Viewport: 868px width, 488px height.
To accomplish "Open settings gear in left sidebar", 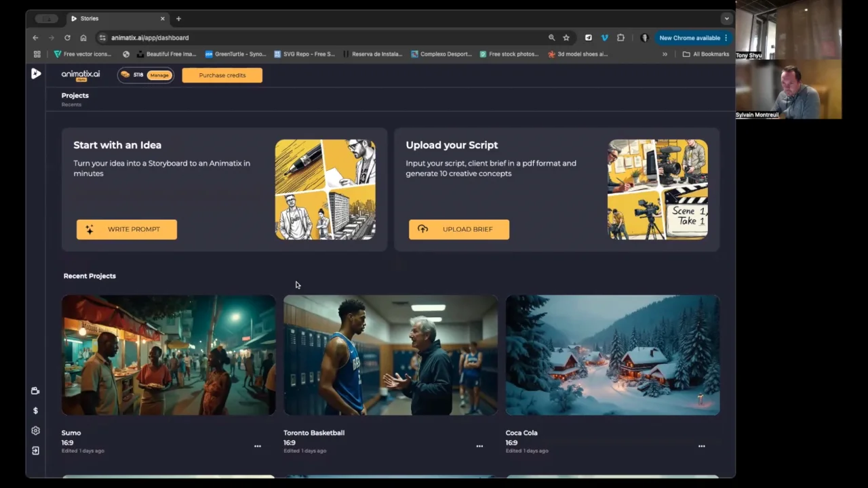I will [35, 430].
